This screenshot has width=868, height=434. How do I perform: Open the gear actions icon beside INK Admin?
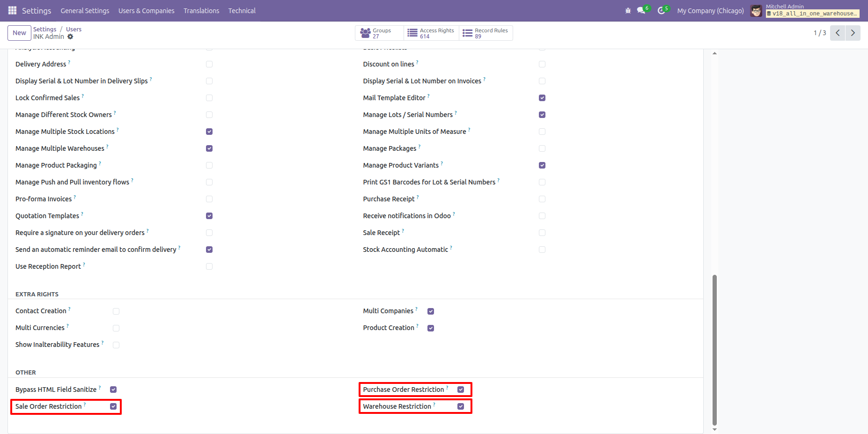(70, 37)
